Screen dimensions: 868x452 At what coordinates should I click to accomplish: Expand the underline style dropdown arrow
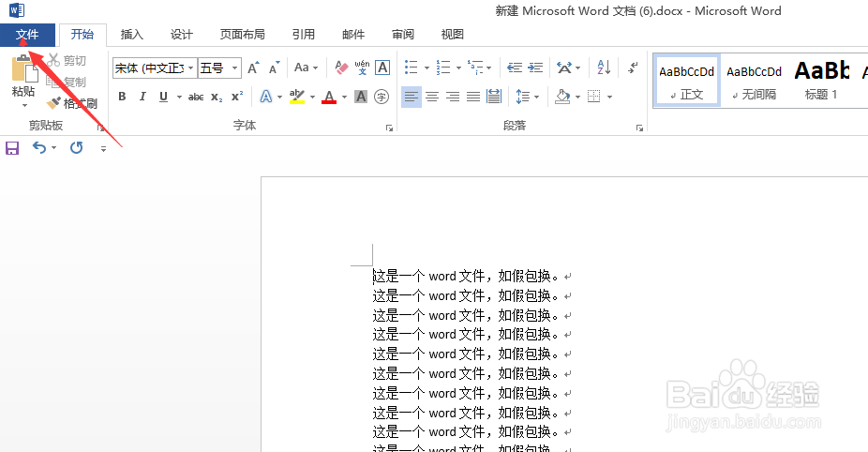click(x=179, y=98)
